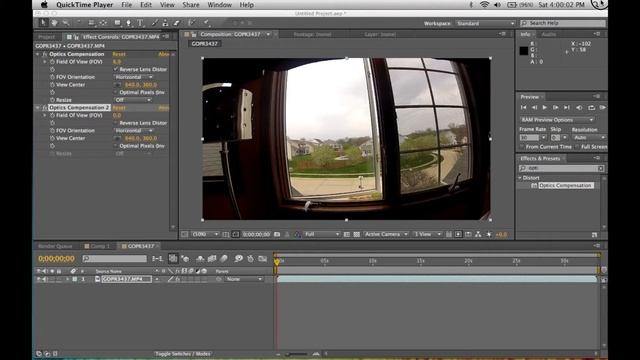Select the Eraser tool
The image size is (640, 360).
(x=176, y=23)
